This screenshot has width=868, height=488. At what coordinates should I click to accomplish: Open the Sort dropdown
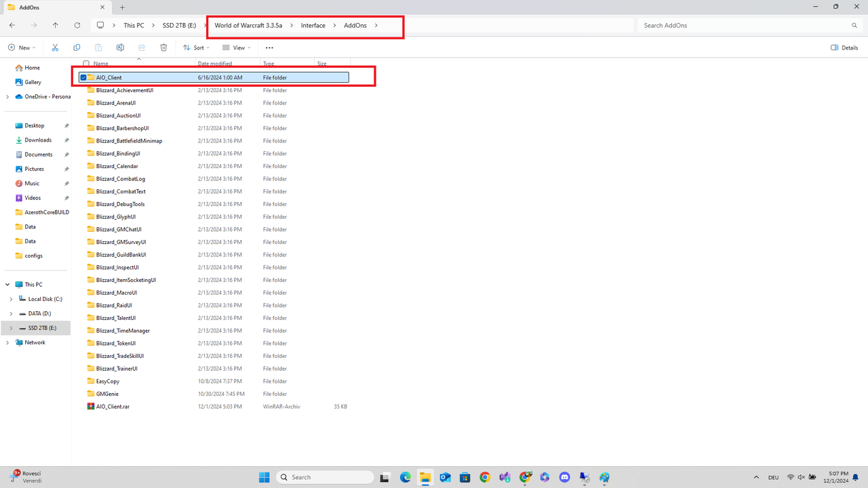(196, 47)
